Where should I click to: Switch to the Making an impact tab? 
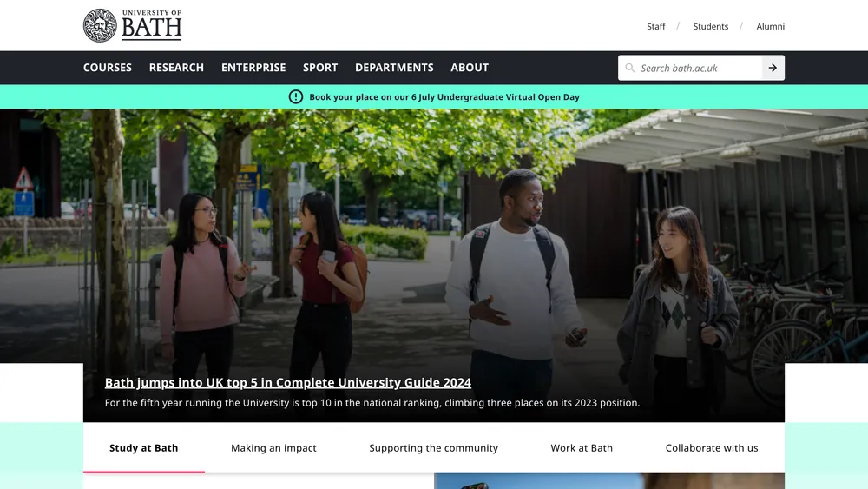pyautogui.click(x=273, y=448)
